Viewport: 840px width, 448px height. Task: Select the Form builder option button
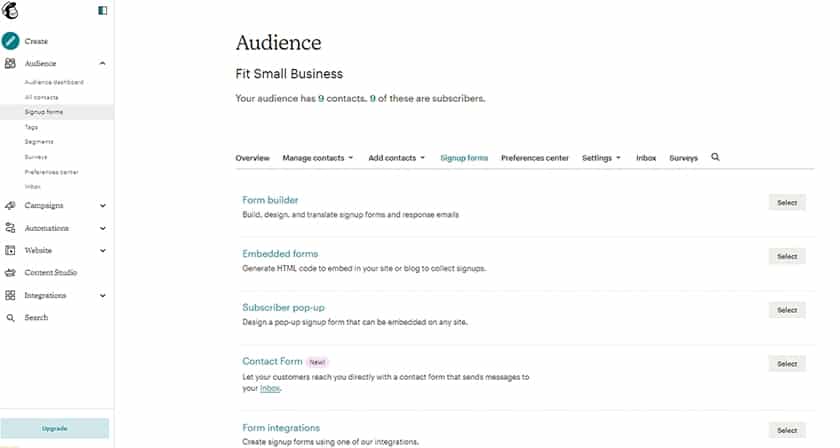787,203
